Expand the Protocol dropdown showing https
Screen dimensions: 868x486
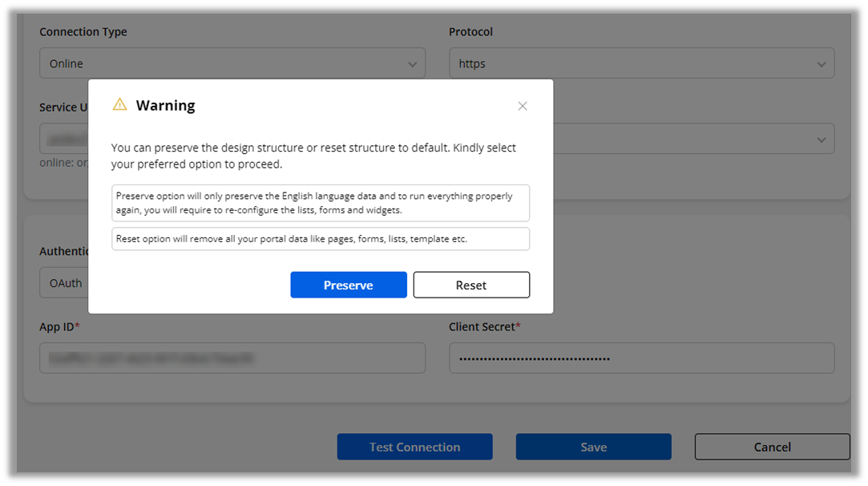click(640, 63)
